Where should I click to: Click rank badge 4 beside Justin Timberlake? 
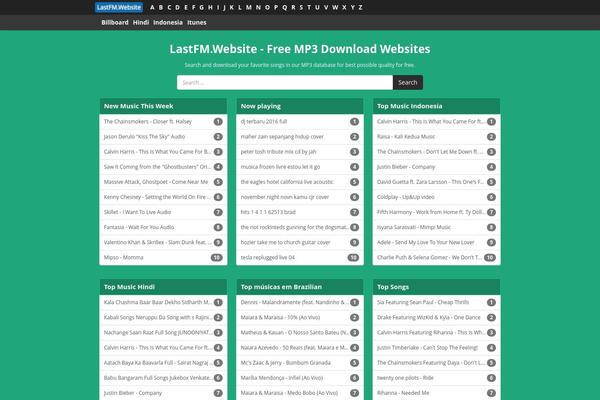coord(491,348)
